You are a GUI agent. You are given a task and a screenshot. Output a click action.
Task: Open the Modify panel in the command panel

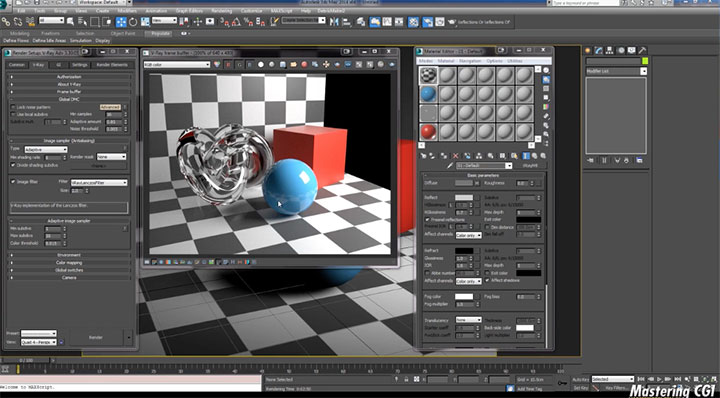point(599,50)
